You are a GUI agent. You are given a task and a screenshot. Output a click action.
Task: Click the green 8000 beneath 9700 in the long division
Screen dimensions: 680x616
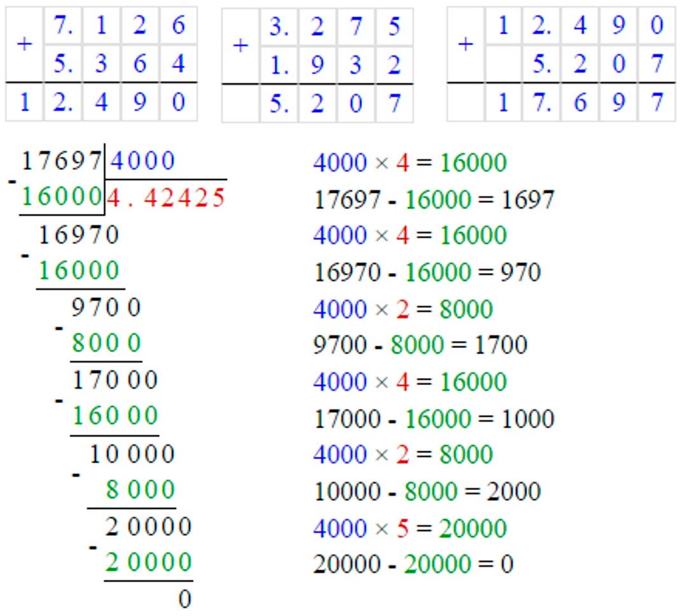tap(106, 344)
